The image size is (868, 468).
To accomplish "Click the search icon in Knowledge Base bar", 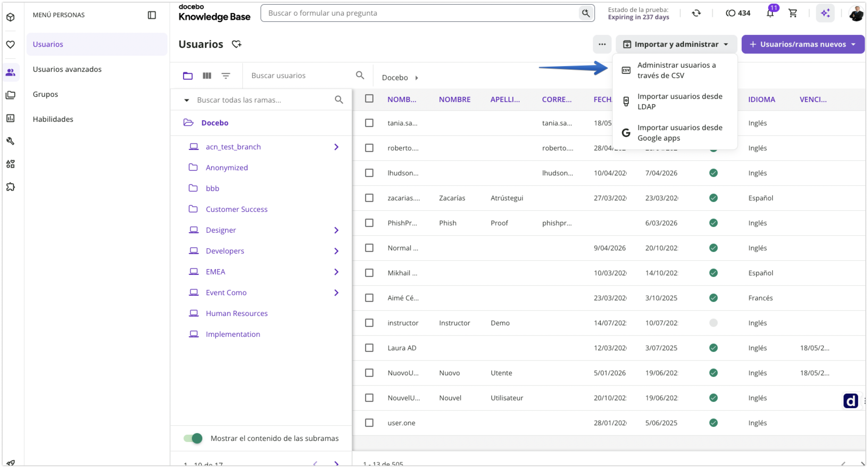I will 586,13.
